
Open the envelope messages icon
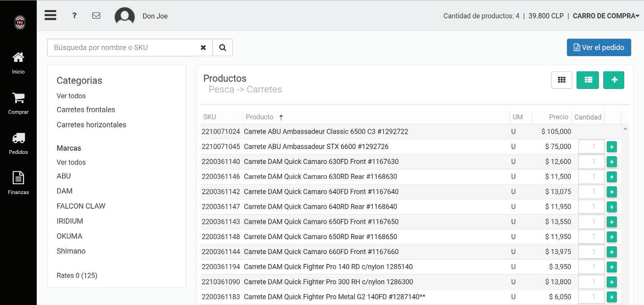pyautogui.click(x=96, y=15)
